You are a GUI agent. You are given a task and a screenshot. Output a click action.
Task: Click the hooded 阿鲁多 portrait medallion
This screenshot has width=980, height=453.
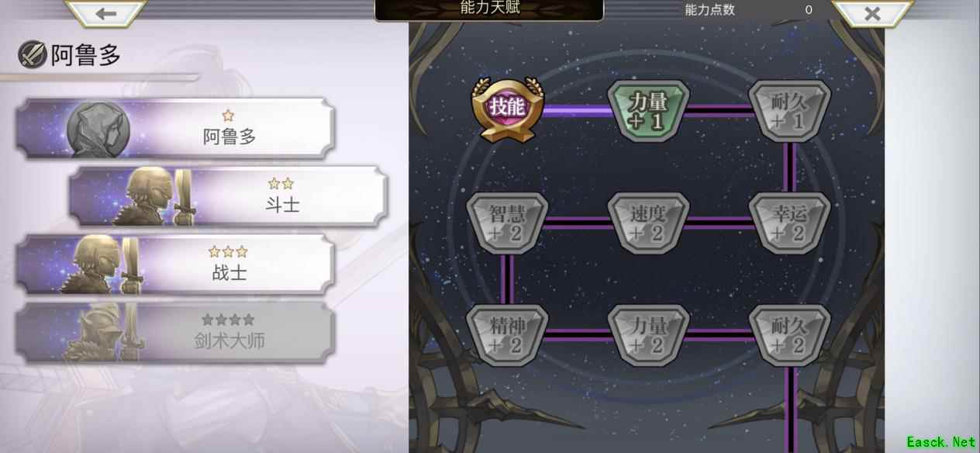(98, 128)
